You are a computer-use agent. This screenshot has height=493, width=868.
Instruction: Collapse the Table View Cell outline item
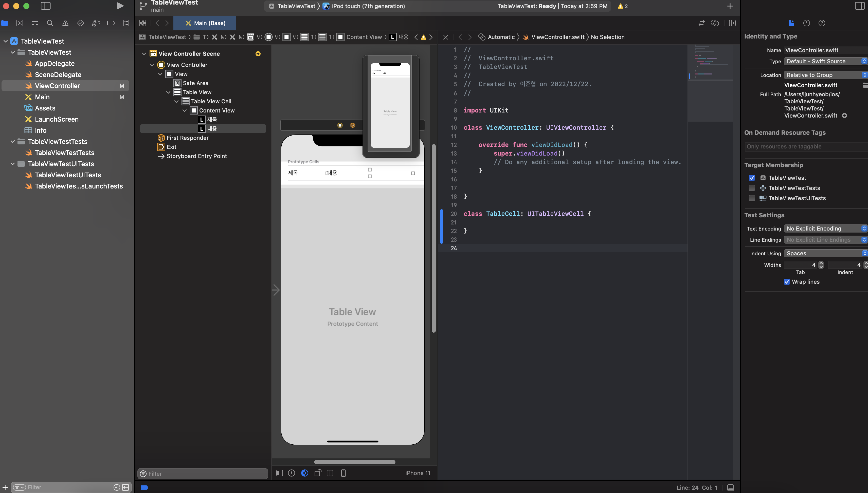click(x=176, y=101)
